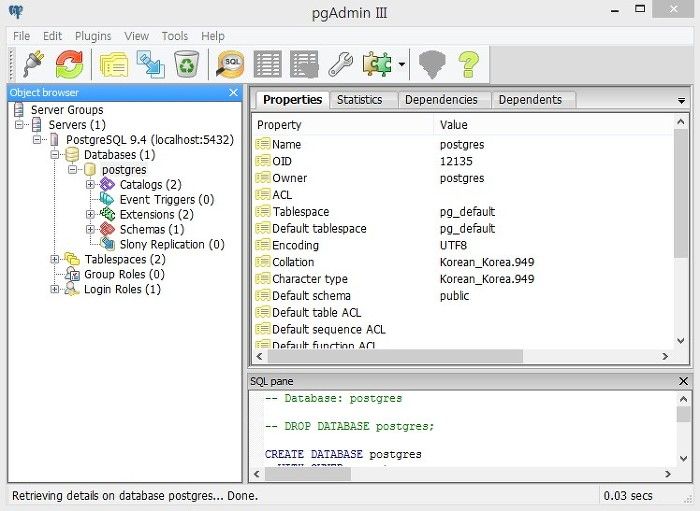
Task: Open the SQL query tool magnifier icon
Action: pos(230,65)
